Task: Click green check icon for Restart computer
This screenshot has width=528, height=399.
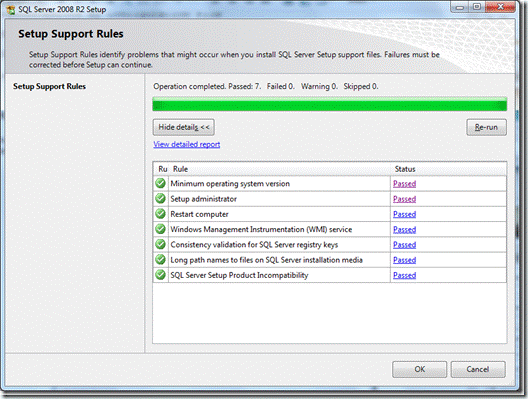Action: (x=161, y=214)
